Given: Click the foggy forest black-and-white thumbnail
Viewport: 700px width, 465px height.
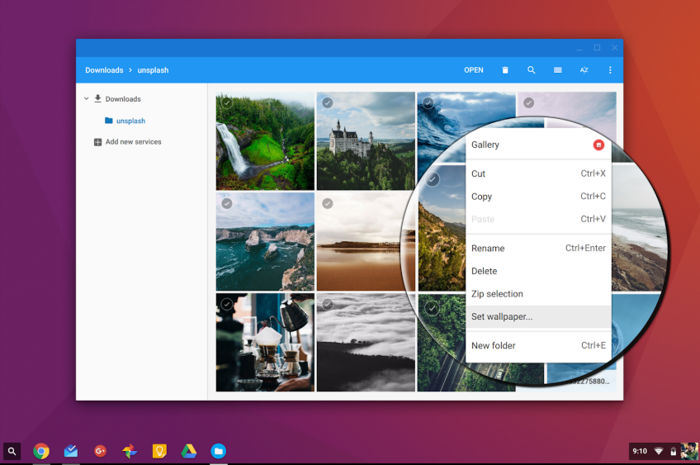Looking at the screenshot, I should 365,342.
